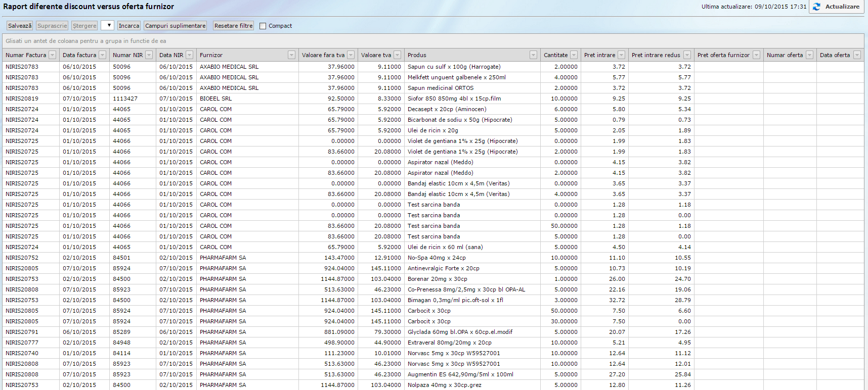Screen dimensions: 868x390
Task: Open Pret oferta furnizor filter dropdown
Action: (756, 55)
